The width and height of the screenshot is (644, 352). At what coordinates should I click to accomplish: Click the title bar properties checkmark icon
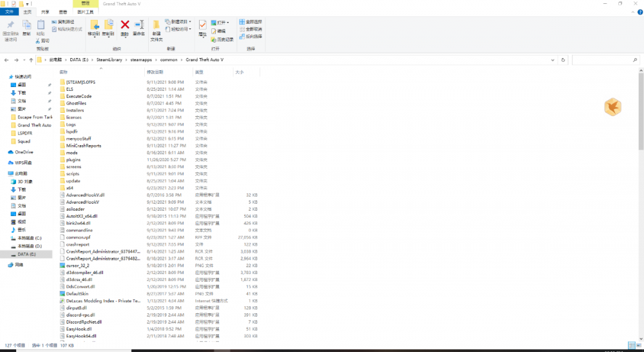click(x=14, y=4)
